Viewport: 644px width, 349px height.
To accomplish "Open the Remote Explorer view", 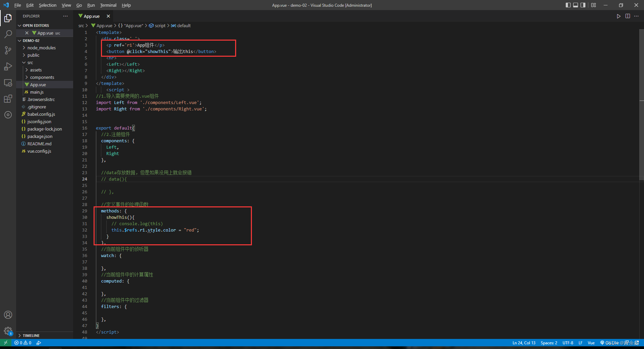I will 8,83.
